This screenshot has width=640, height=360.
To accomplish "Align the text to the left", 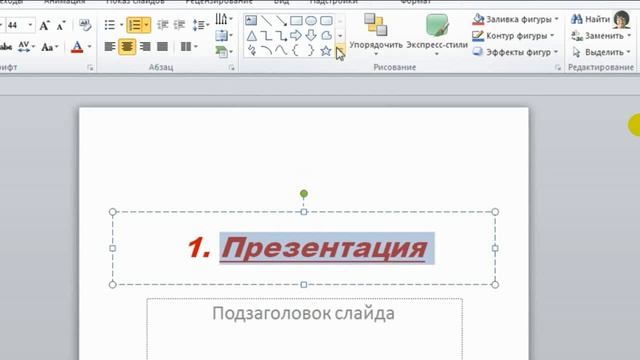I will (109, 47).
